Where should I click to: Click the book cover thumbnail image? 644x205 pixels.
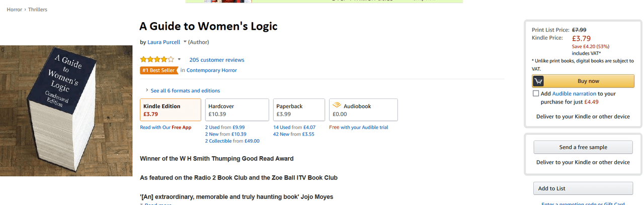coord(66,111)
